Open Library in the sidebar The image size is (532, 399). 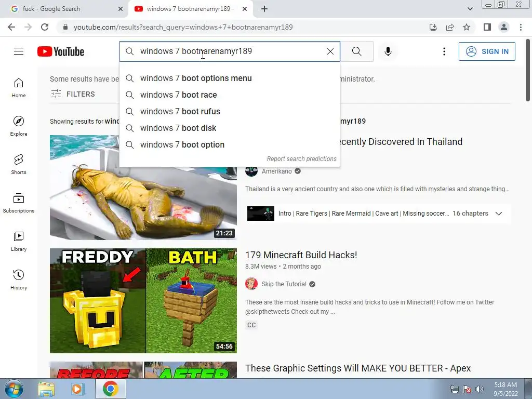click(19, 241)
